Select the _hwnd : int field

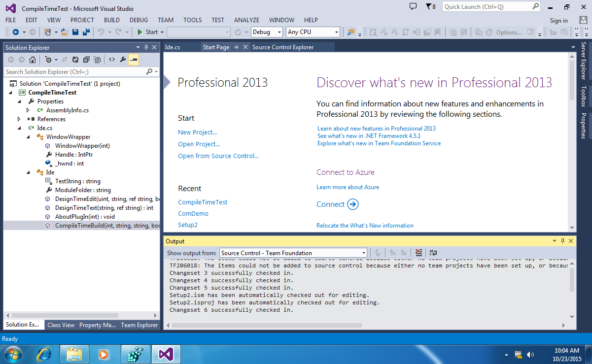point(70,164)
